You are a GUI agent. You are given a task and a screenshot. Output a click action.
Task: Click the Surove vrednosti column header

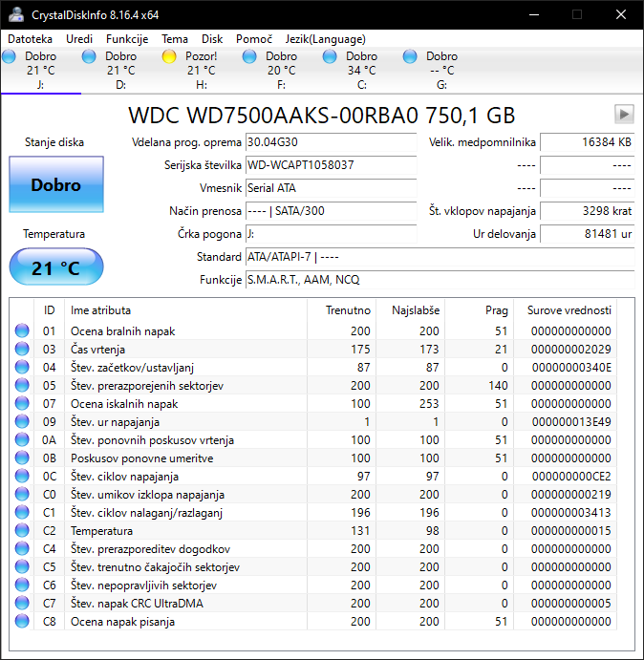tap(566, 310)
